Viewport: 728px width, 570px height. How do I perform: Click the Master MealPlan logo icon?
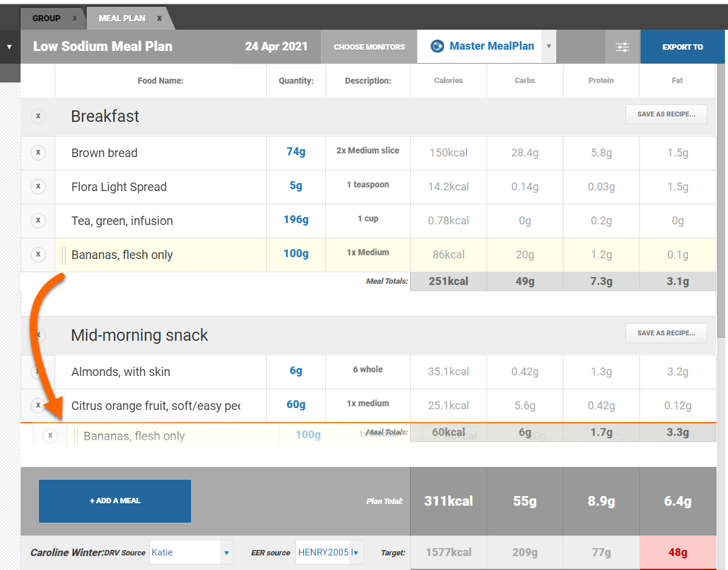437,46
